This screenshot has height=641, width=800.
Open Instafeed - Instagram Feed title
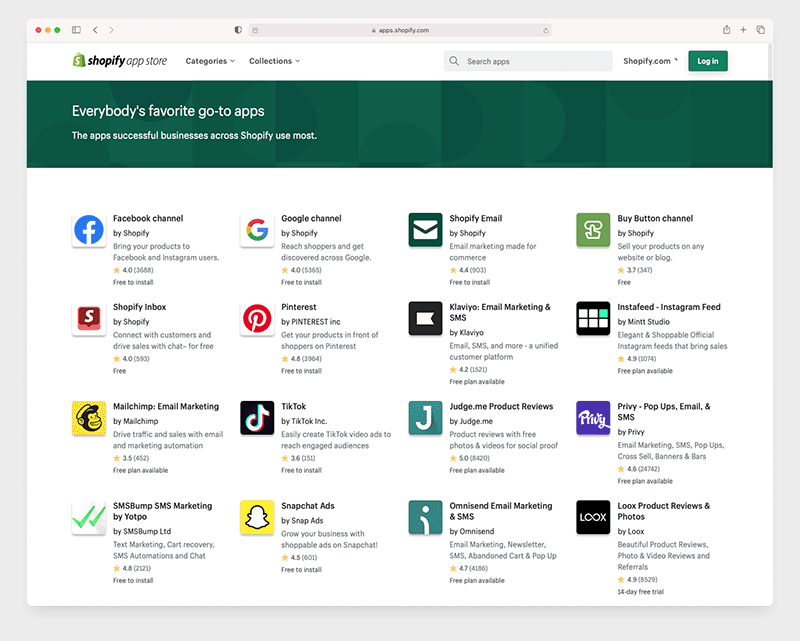[669, 307]
